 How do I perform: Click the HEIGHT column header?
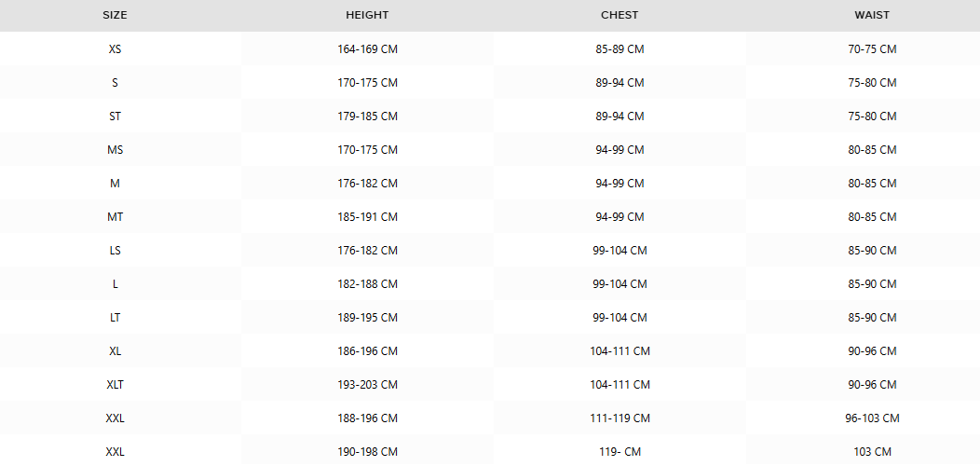(367, 15)
